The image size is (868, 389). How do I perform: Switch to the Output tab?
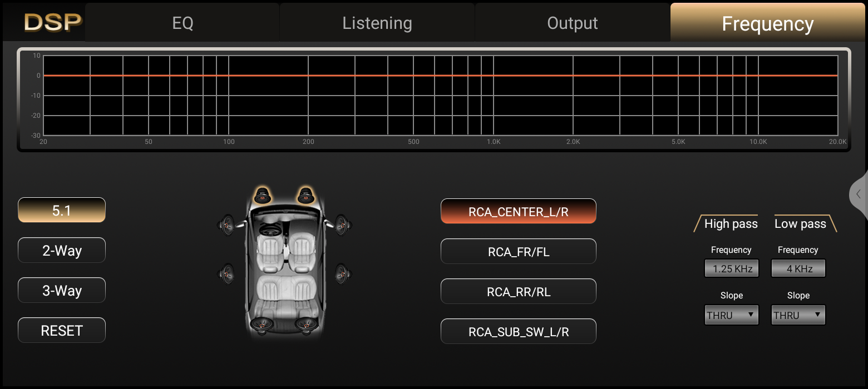coord(573,23)
